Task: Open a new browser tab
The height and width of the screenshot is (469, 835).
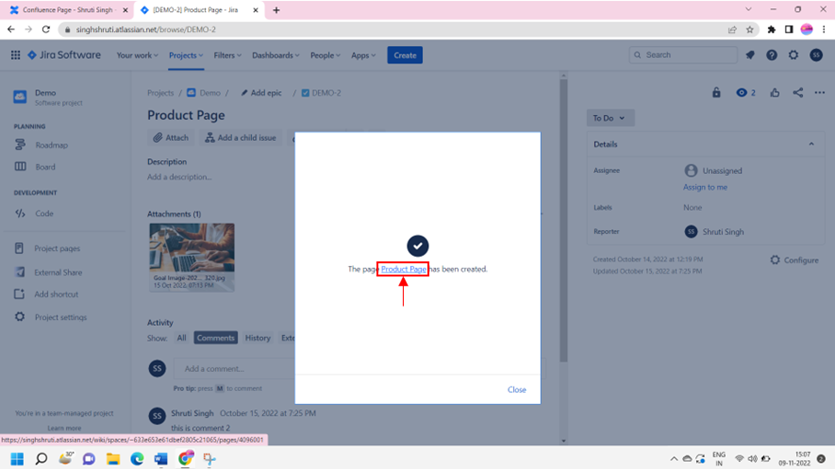Action: 276,10
